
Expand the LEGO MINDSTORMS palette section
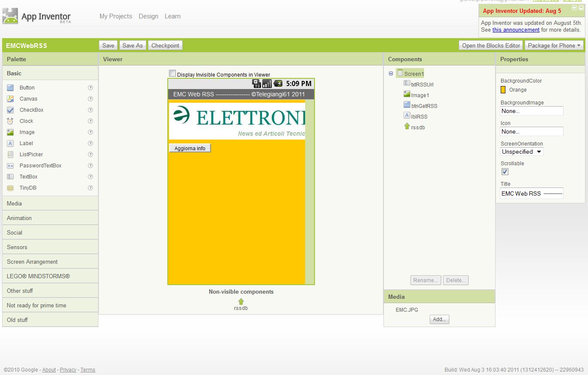(50, 276)
